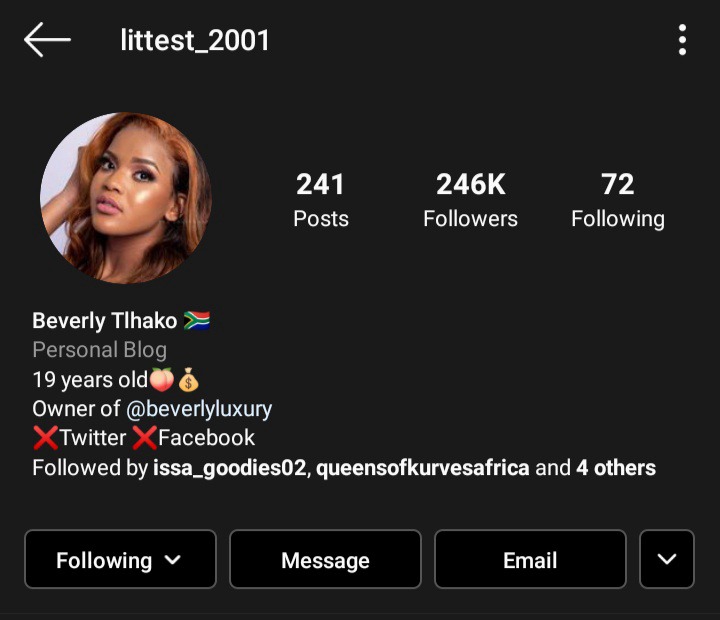Image resolution: width=720 pixels, height=620 pixels.
Task: Open the @beverlyluxury mention link
Action: pyautogui.click(x=199, y=409)
